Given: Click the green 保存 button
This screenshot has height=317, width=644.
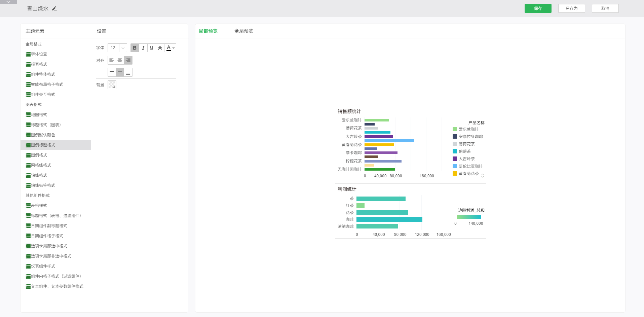Looking at the screenshot, I should tap(538, 8).
